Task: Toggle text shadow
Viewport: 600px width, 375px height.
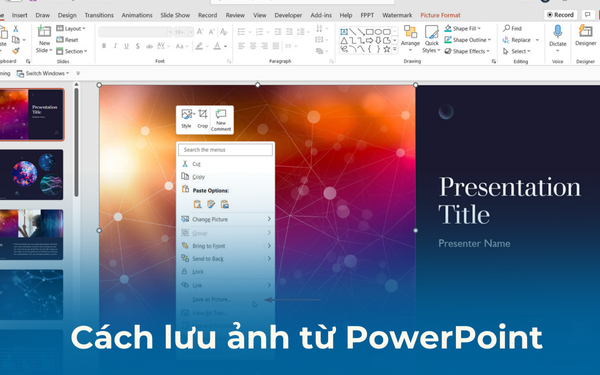Action: tap(138, 46)
